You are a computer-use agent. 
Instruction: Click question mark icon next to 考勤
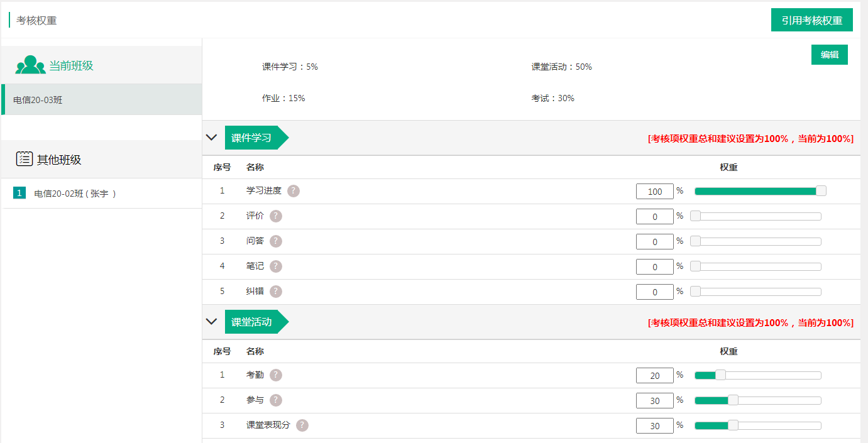pos(276,375)
